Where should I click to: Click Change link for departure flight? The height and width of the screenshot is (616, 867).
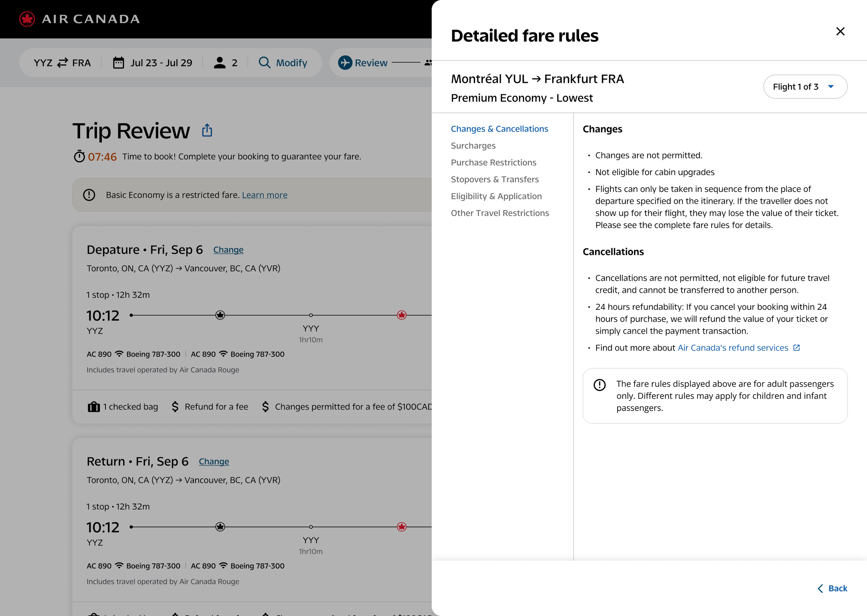pyautogui.click(x=228, y=250)
